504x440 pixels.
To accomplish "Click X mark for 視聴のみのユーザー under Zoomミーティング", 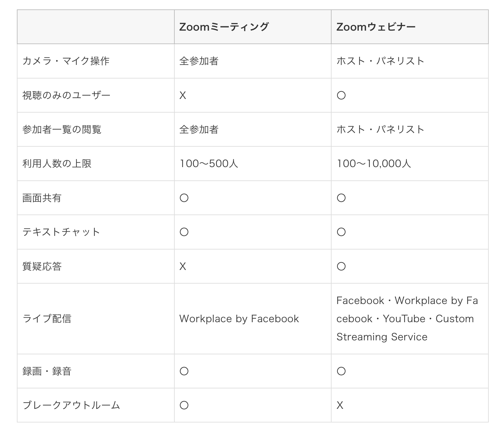I will (183, 95).
